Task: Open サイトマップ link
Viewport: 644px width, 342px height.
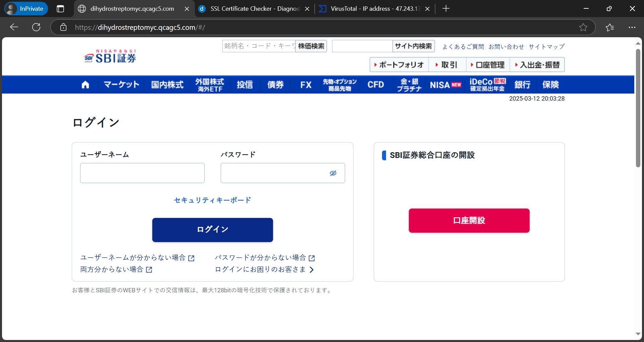Action: tap(547, 47)
